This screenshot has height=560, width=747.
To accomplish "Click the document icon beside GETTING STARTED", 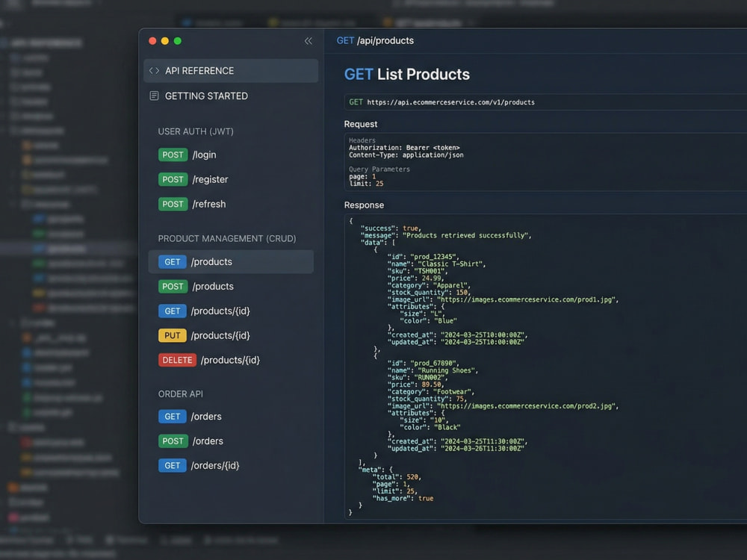I will [x=154, y=96].
